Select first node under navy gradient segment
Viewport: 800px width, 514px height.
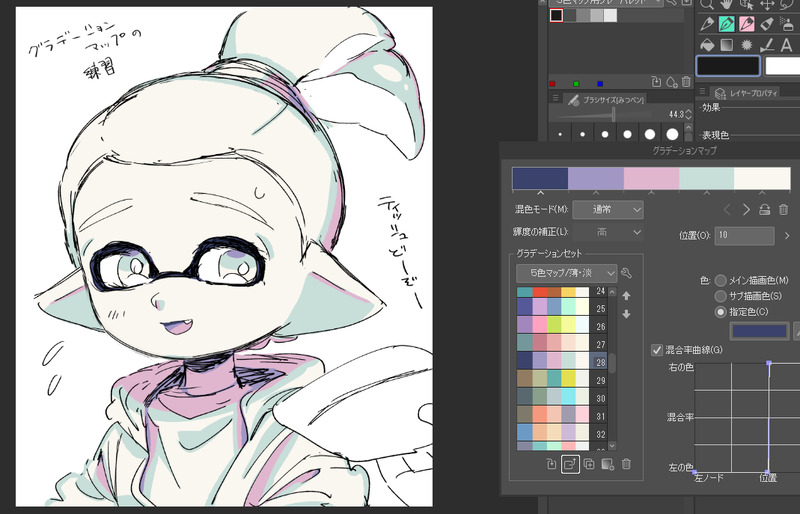tap(541, 193)
